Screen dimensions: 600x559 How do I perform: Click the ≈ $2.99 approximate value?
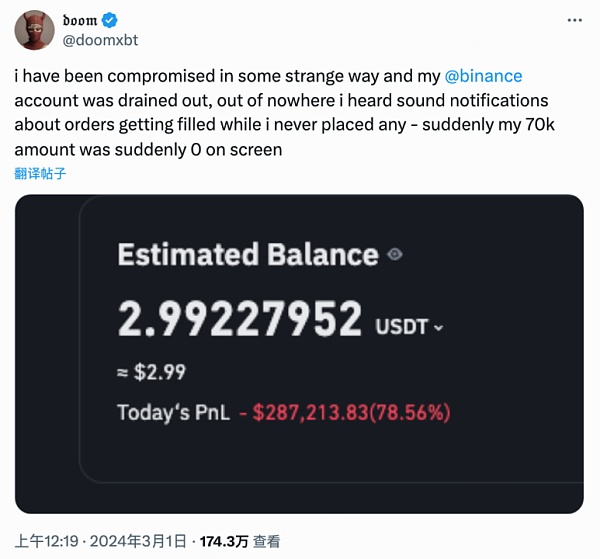[151, 373]
